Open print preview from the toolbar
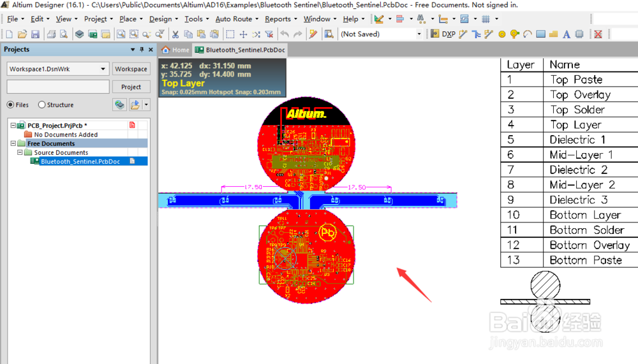This screenshot has width=638, height=364. click(64, 34)
